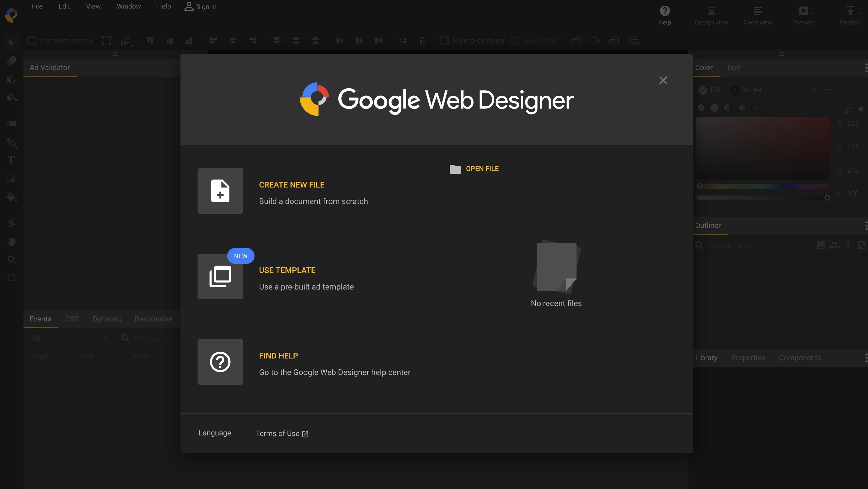Toggle the Outliner components filter icon

(x=835, y=245)
